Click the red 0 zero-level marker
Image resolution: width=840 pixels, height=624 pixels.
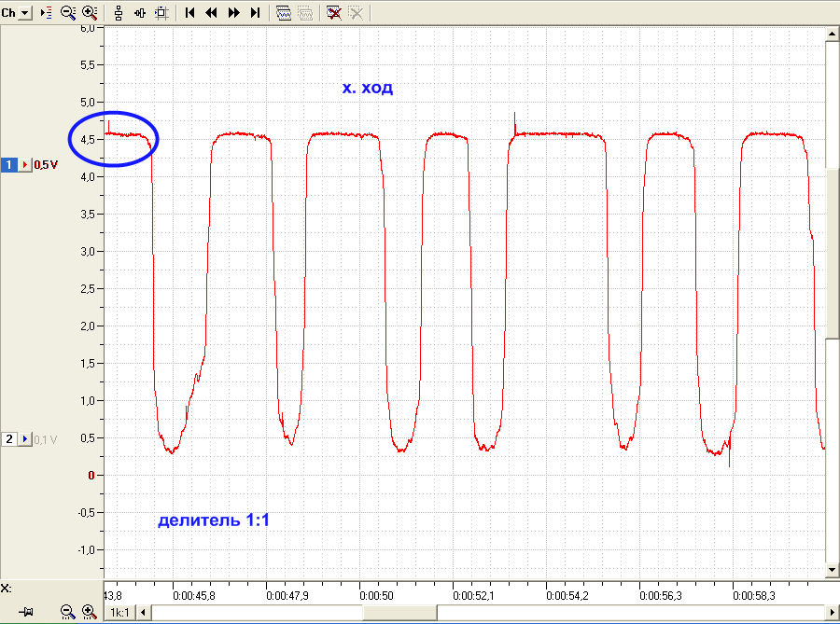[91, 475]
